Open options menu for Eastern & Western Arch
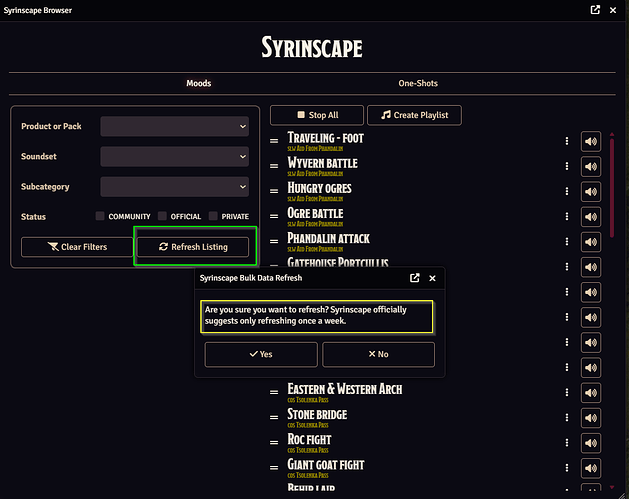Screen dimensions: 629x499 click(567, 392)
